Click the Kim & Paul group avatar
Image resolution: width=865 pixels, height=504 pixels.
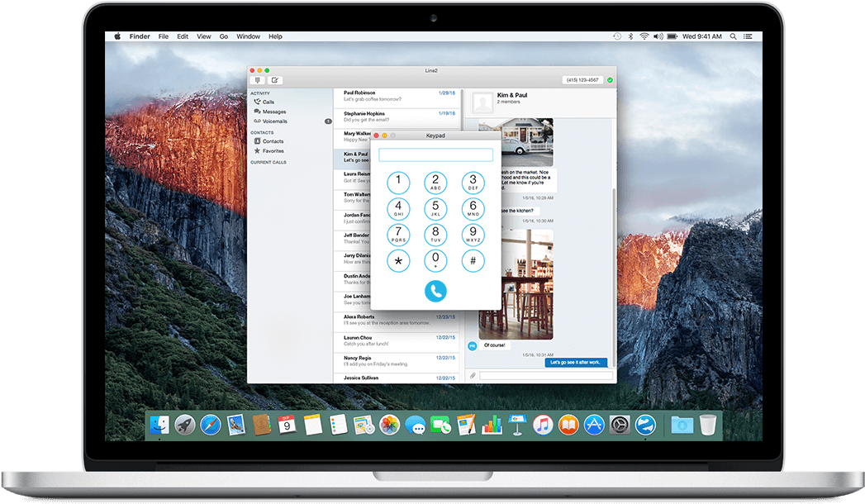(482, 102)
